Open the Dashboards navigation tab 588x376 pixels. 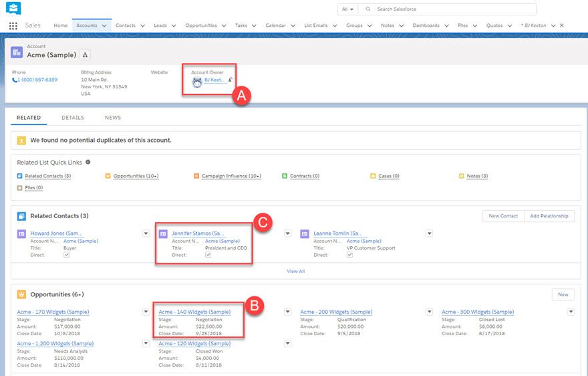[426, 25]
